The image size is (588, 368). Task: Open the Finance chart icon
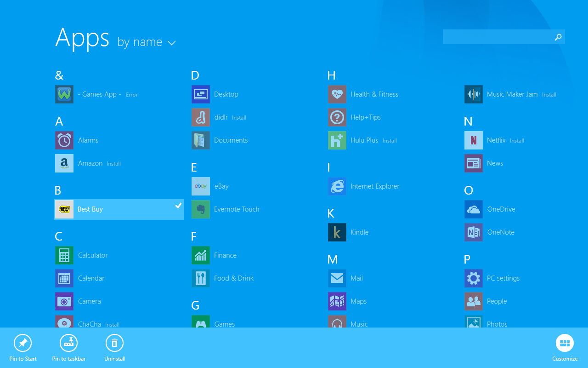coord(201,255)
